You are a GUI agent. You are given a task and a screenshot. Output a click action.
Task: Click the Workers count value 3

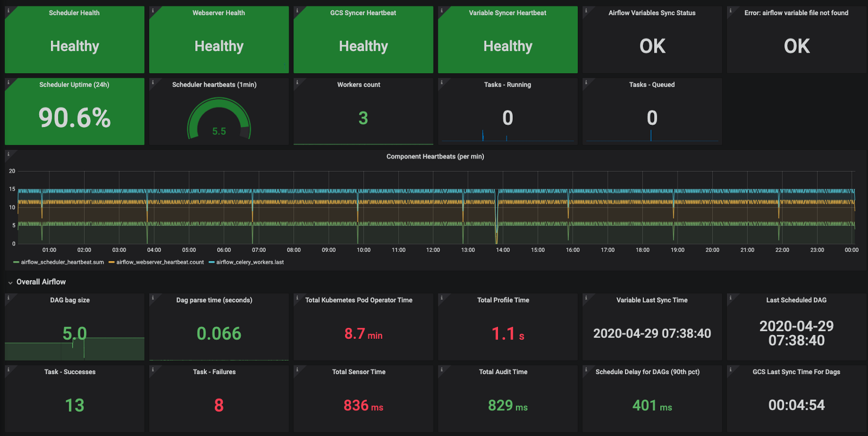point(363,118)
